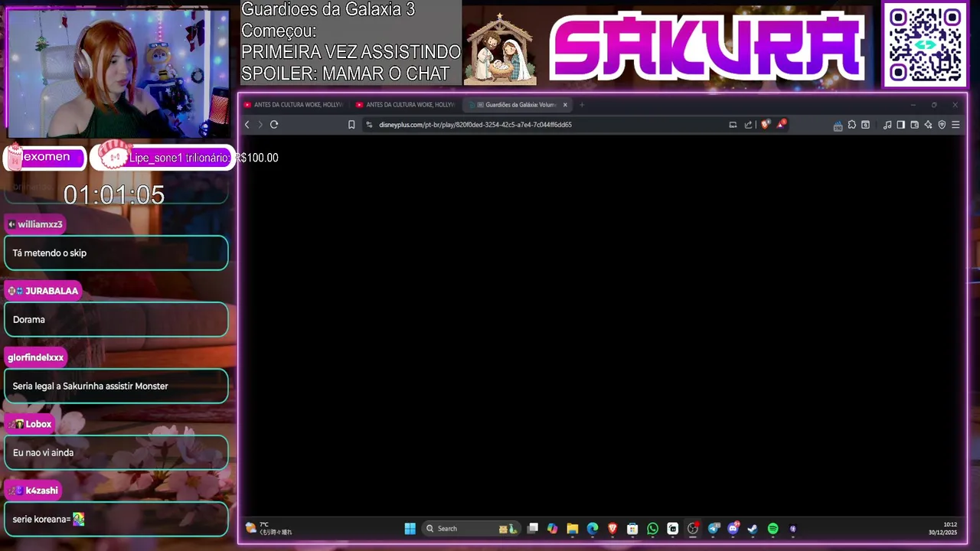980x551 pixels.
Task: Open the Leo AI sparkle icon
Action: click(928, 125)
